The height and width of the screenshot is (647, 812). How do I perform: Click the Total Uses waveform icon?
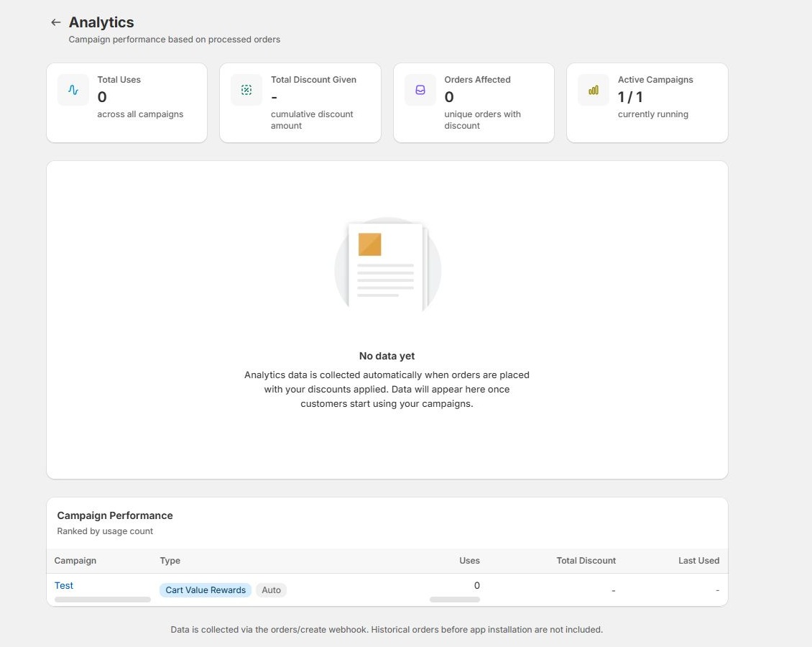pos(73,90)
